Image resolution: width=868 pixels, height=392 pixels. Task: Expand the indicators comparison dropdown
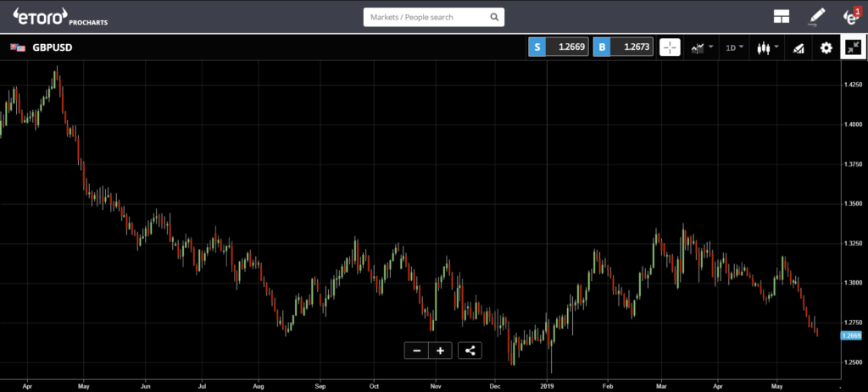point(702,47)
